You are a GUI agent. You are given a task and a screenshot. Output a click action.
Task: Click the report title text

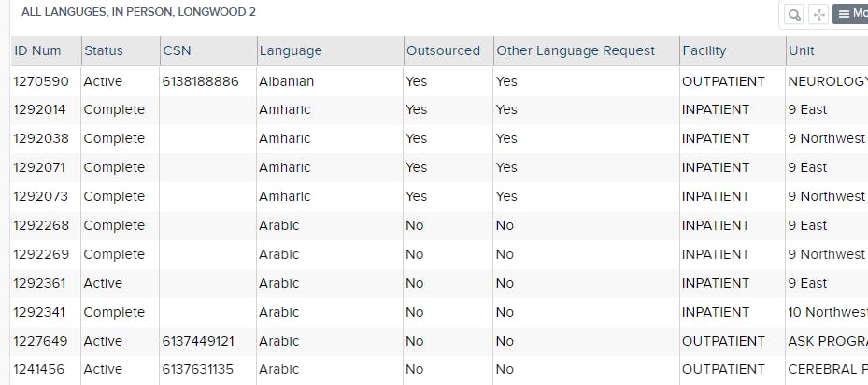[x=138, y=13]
